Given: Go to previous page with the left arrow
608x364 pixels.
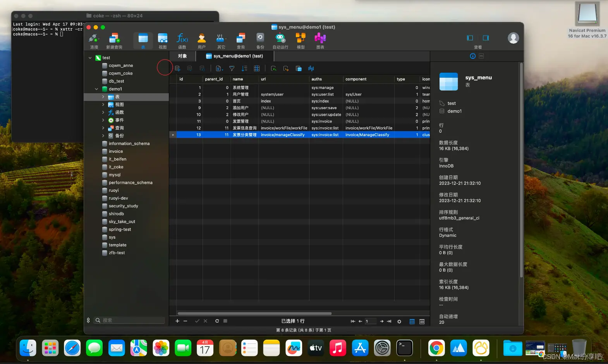Looking at the screenshot, I should pyautogui.click(x=360, y=321).
